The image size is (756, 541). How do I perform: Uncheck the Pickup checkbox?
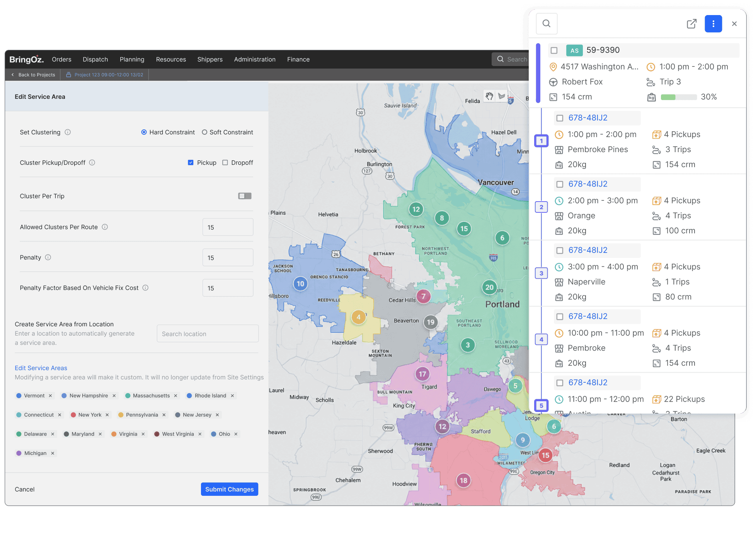click(x=191, y=163)
